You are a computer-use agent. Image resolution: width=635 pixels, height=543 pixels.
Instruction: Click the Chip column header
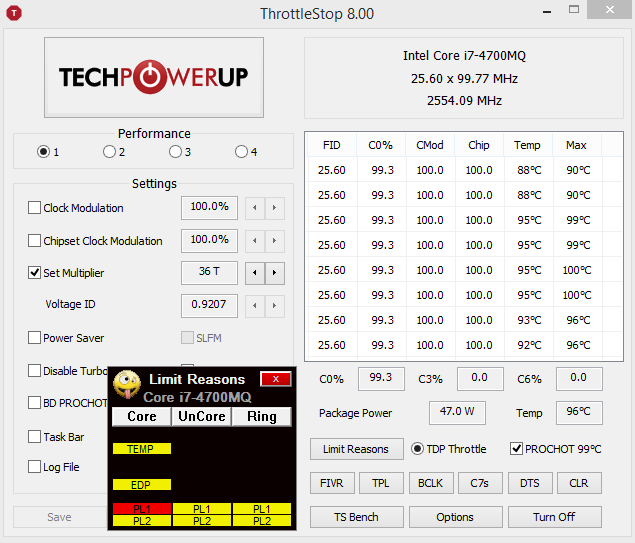click(x=479, y=145)
